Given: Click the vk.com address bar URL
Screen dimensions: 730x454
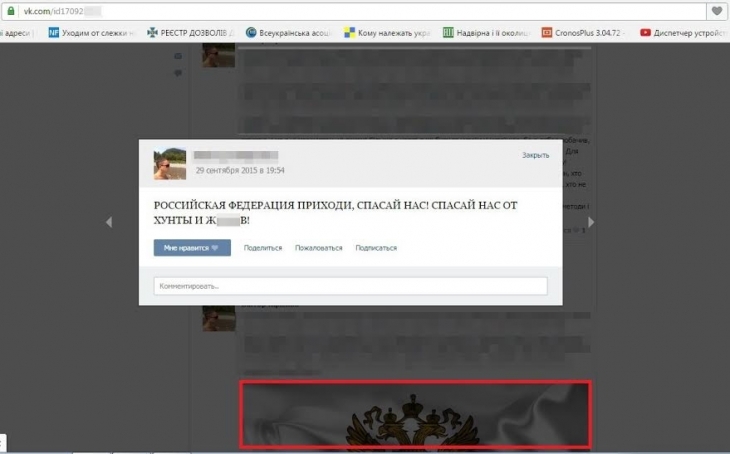Looking at the screenshot, I should 63,11.
